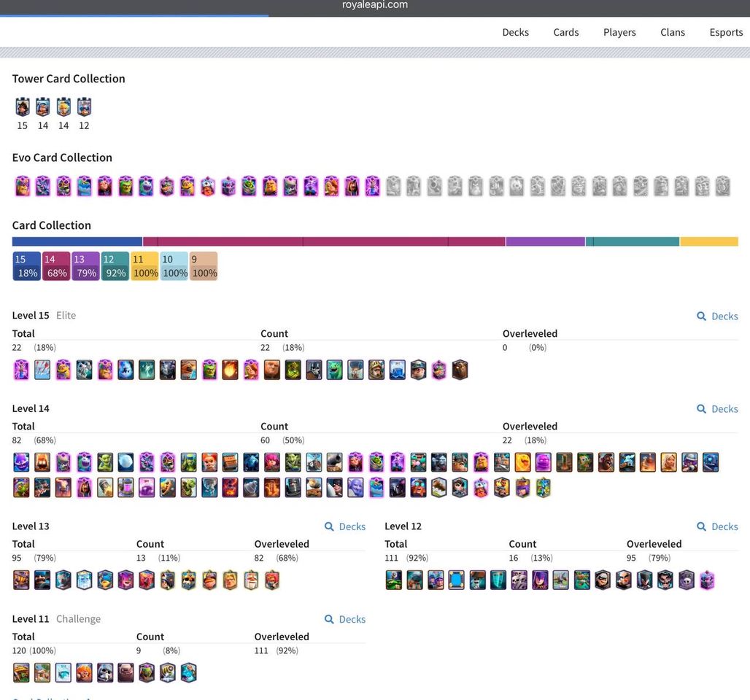The image size is (750, 700).
Task: Click the Evo Card Collection heading
Action: click(62, 157)
